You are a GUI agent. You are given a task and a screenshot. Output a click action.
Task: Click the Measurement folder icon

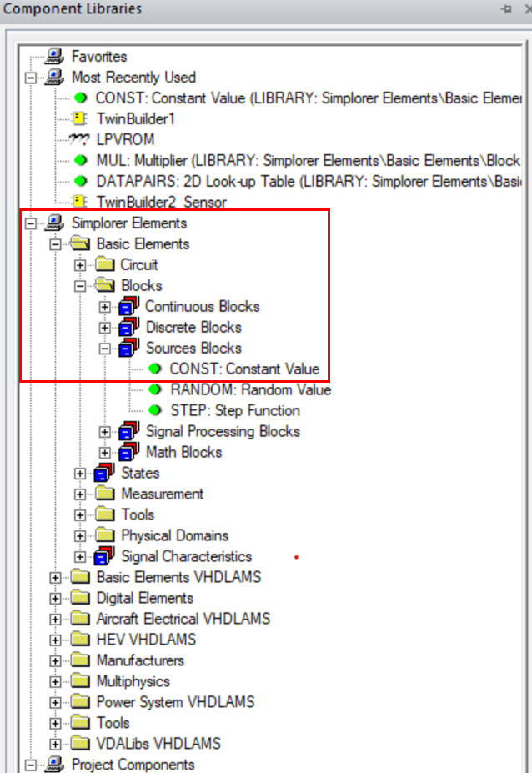tap(104, 494)
